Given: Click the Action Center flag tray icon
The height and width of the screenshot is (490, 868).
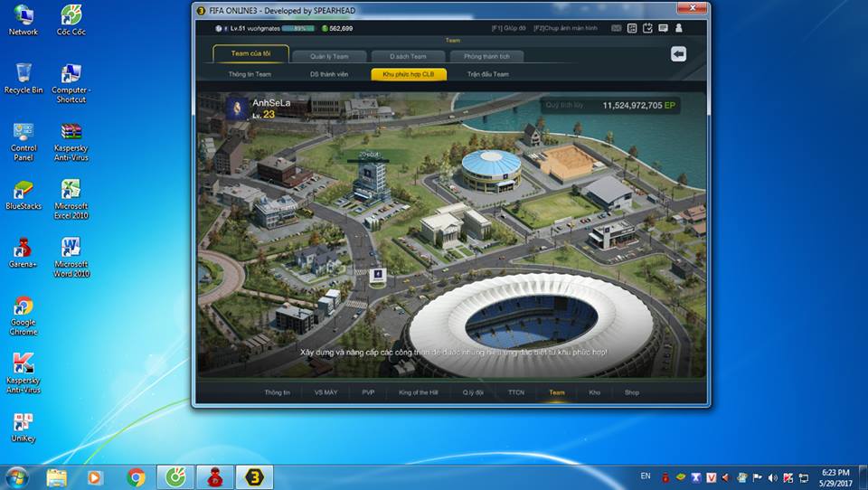Looking at the screenshot, I should [757, 477].
